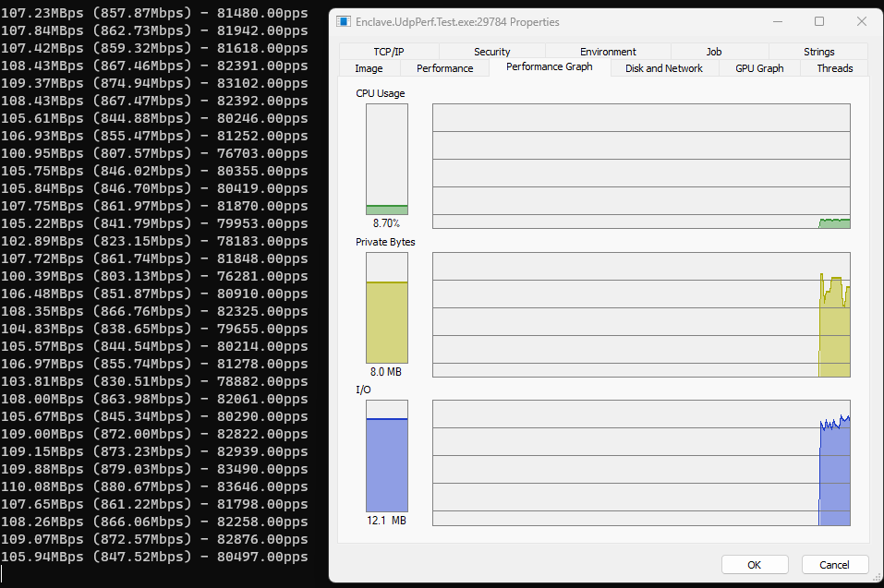The height and width of the screenshot is (588, 884).
Task: Click terminal value 83490.00pps
Action: (262, 469)
